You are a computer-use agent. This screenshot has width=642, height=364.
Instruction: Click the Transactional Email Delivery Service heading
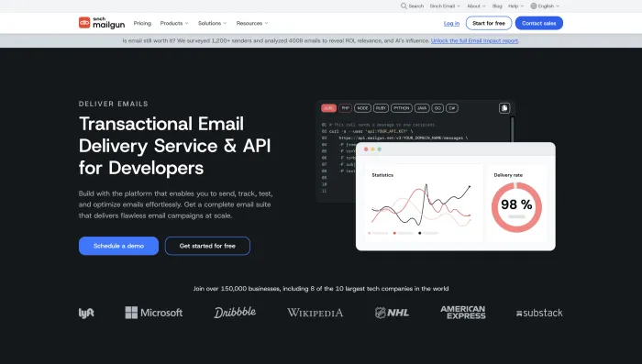click(x=175, y=146)
